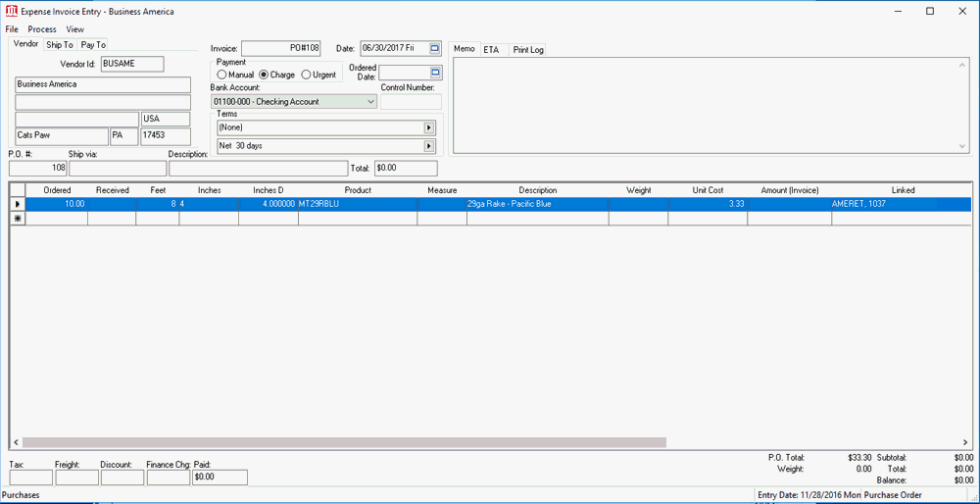980x504 pixels.
Task: Switch to the Pay To tab
Action: tap(93, 45)
